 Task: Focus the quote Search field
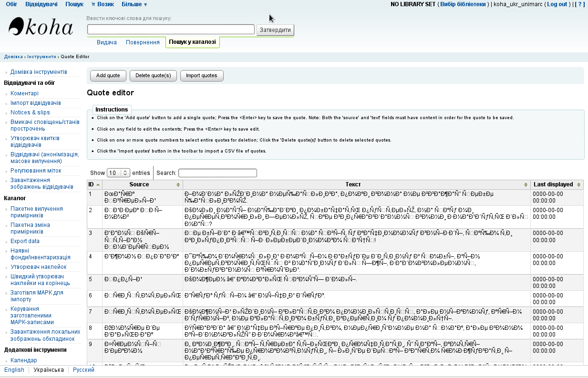217,173
